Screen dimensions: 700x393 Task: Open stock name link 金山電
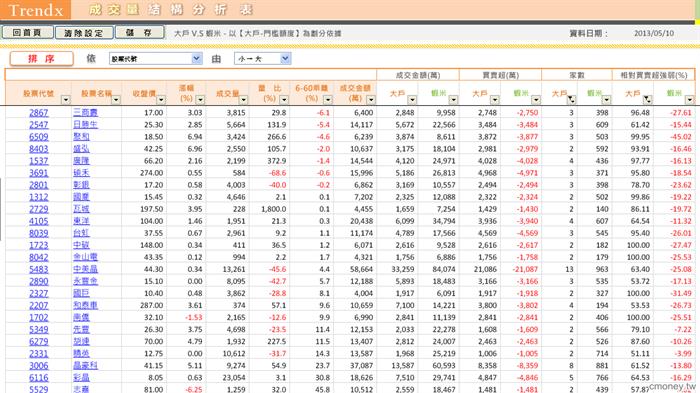pyautogui.click(x=85, y=257)
